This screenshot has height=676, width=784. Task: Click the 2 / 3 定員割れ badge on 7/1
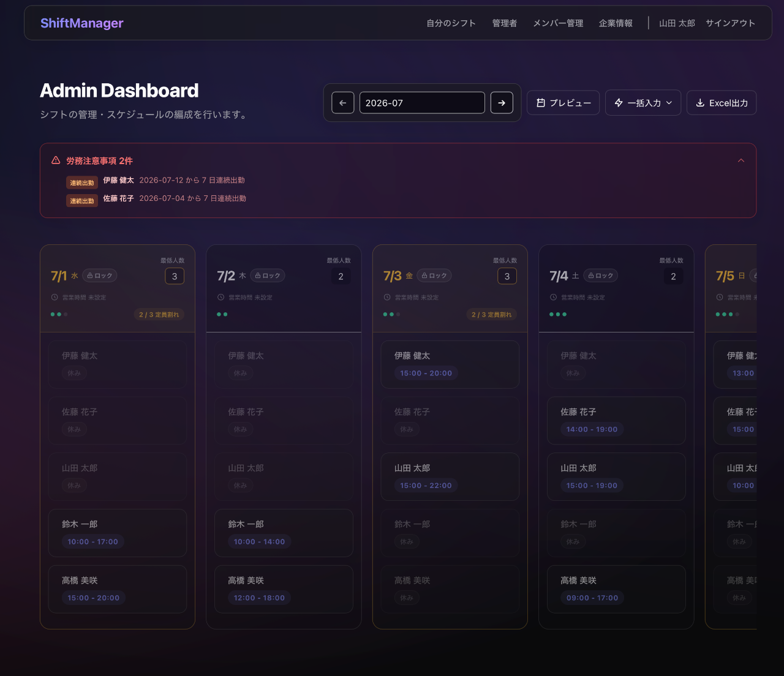point(159,315)
